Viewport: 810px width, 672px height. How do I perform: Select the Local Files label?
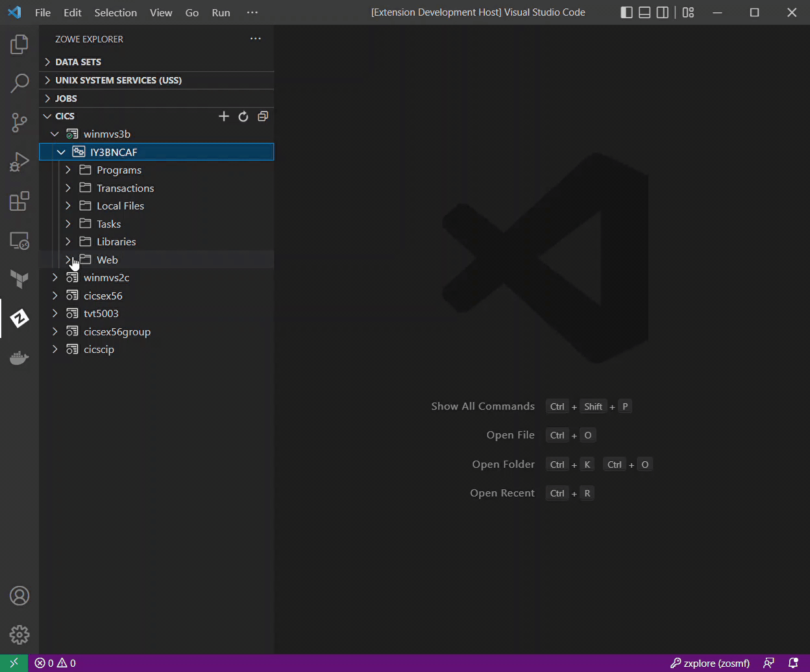pos(120,206)
